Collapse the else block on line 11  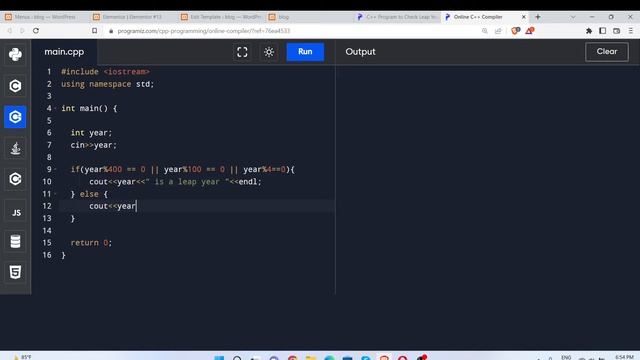(x=56, y=193)
